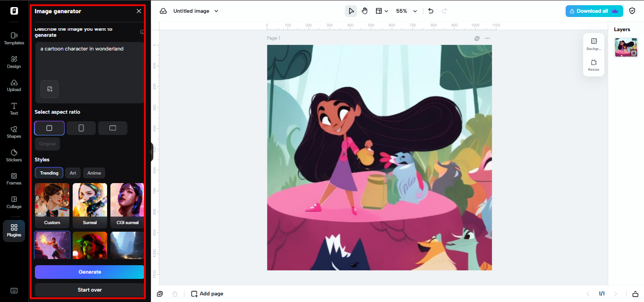This screenshot has height=302, width=644.
Task: Switch to the Art styles tab
Action: coord(73,173)
